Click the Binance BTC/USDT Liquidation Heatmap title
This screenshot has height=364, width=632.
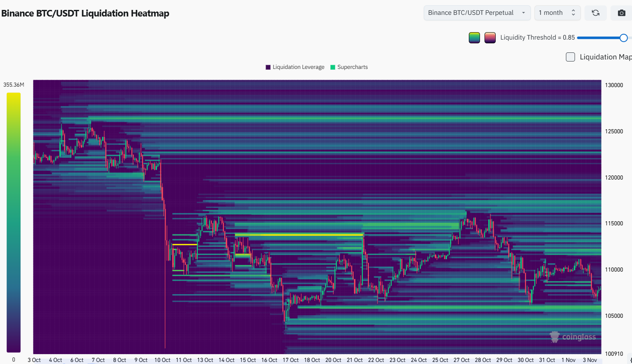pyautogui.click(x=86, y=13)
